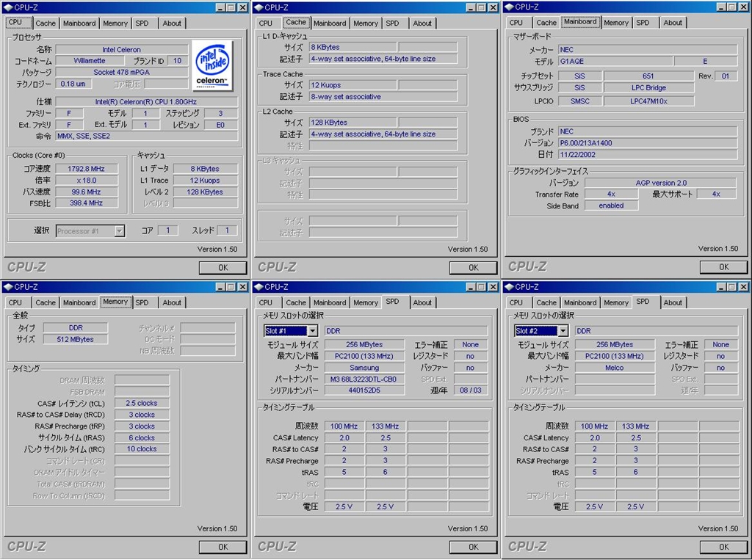Click OK in the NEC mainboard window
This screenshot has height=560, width=752.
(x=723, y=267)
